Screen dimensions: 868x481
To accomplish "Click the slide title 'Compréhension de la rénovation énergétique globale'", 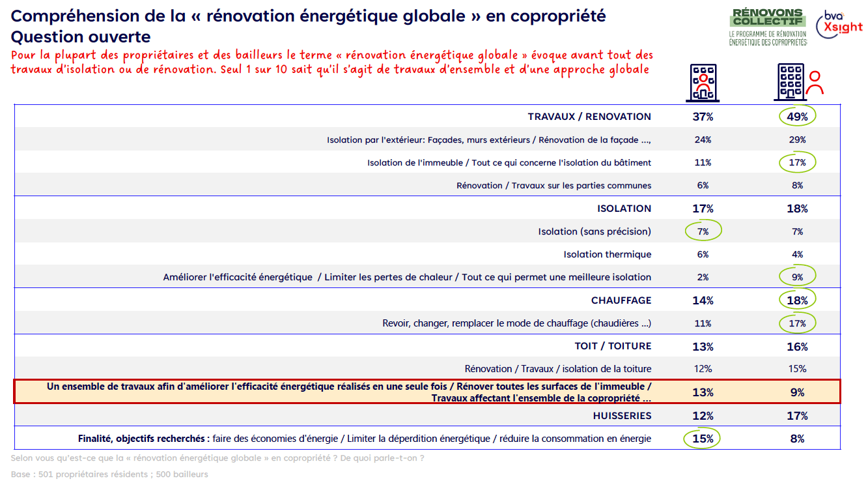I will (309, 16).
